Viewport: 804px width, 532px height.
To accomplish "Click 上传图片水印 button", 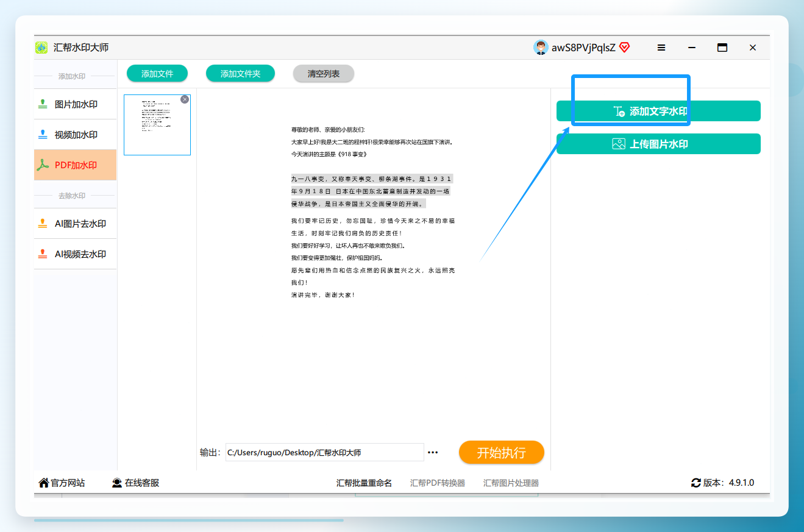I will (x=658, y=144).
